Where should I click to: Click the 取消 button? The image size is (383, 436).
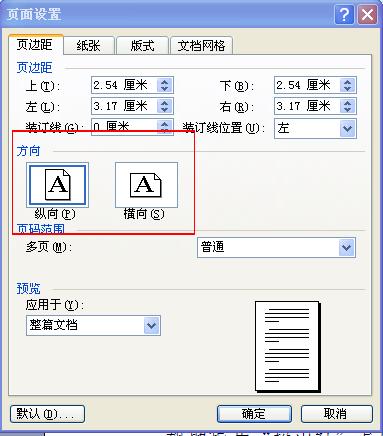tap(336, 414)
